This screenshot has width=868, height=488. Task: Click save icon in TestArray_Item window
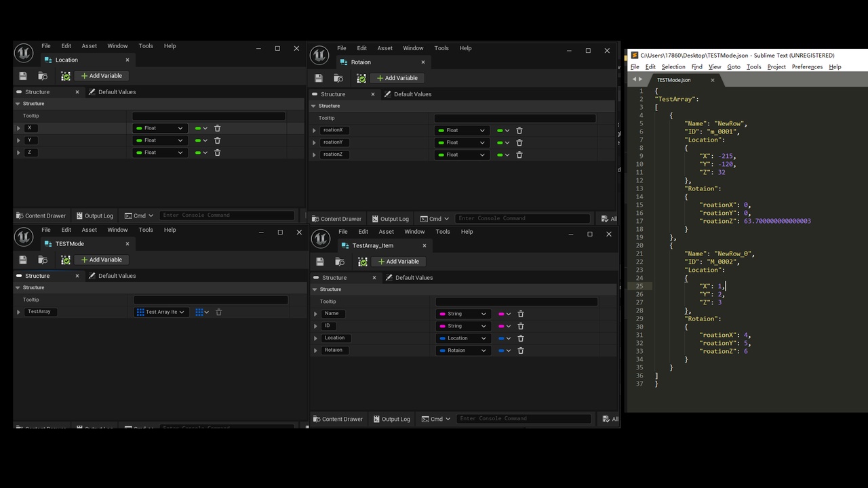pos(320,262)
